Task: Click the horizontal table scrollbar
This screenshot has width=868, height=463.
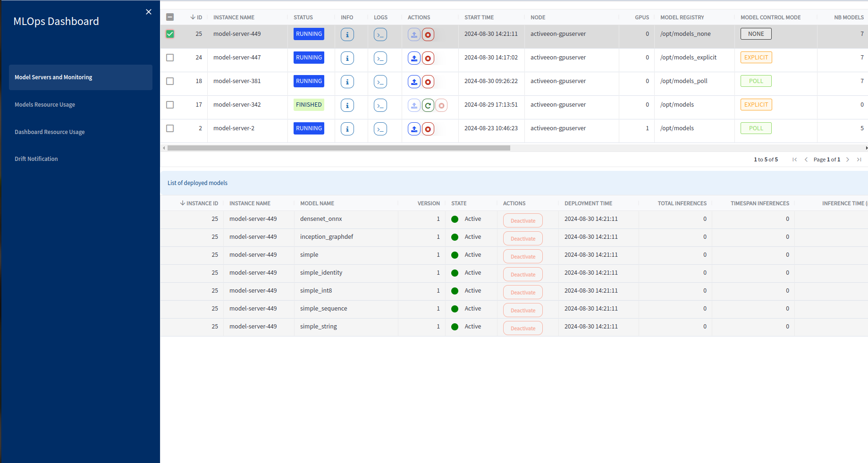Action: pyautogui.click(x=339, y=148)
